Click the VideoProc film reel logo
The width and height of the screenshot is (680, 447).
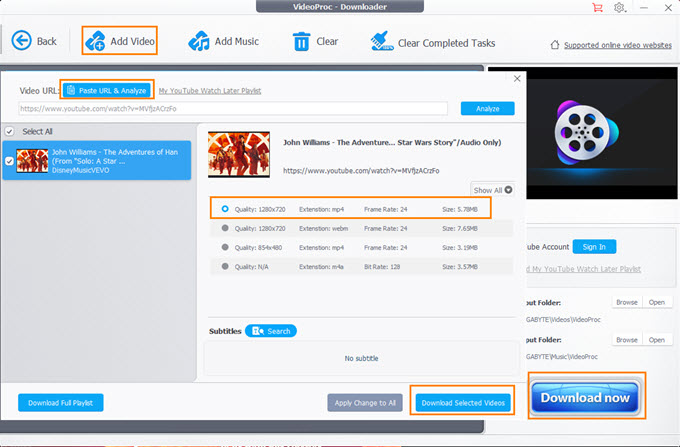point(586,133)
